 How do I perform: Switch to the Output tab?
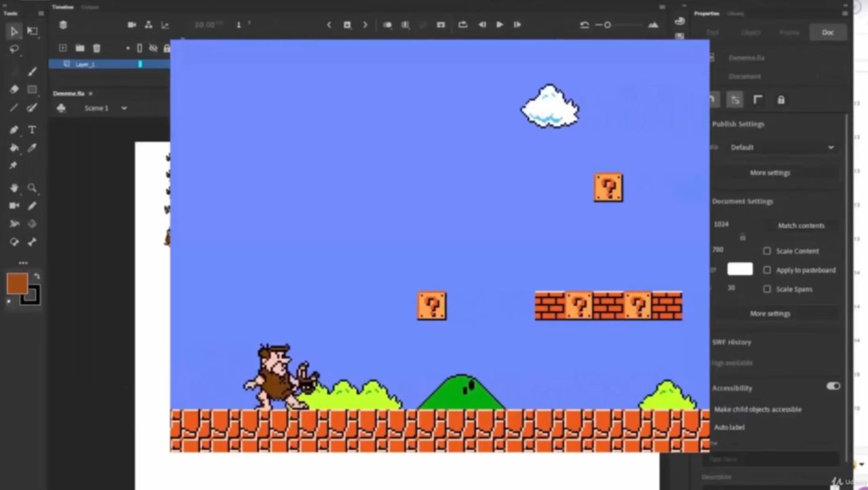pyautogui.click(x=90, y=7)
